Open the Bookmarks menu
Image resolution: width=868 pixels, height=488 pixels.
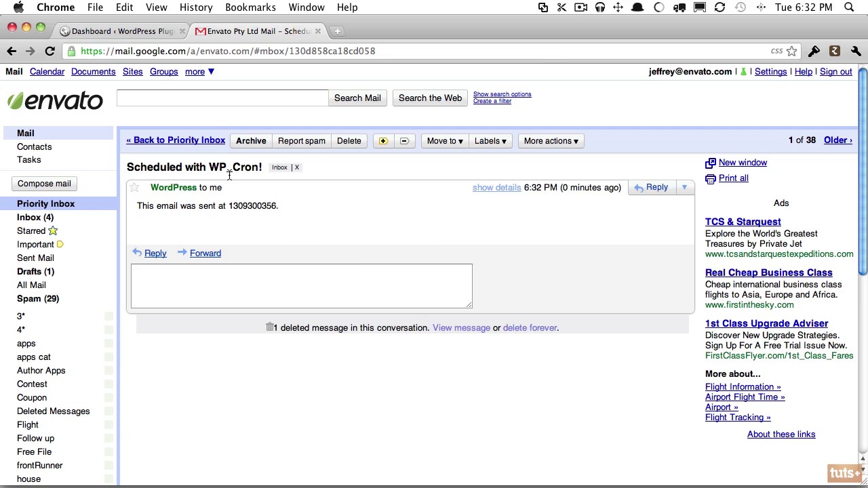pyautogui.click(x=250, y=7)
